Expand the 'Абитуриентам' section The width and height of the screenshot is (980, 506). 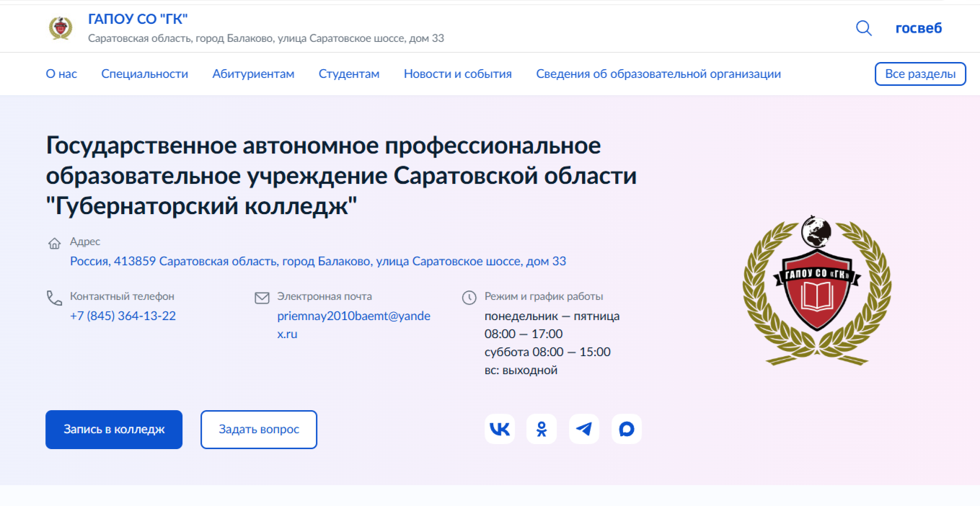pos(253,74)
